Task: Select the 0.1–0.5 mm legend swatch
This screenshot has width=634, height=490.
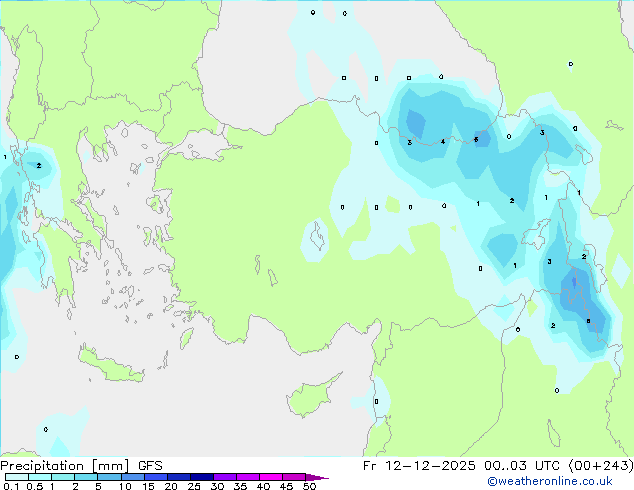Action: pyautogui.click(x=17, y=477)
